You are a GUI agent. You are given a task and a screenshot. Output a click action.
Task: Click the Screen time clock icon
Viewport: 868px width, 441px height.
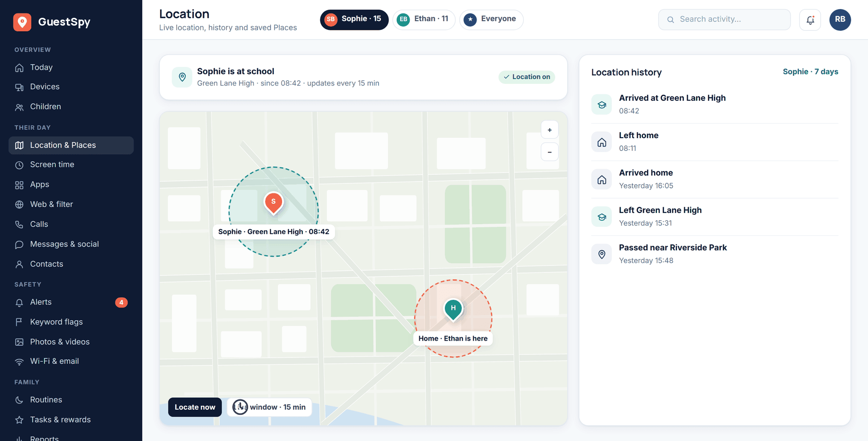[19, 165]
